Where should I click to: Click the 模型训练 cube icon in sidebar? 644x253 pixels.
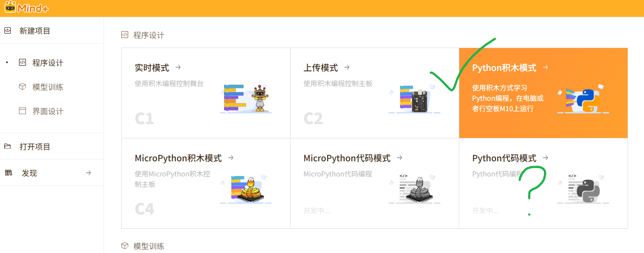(22, 87)
